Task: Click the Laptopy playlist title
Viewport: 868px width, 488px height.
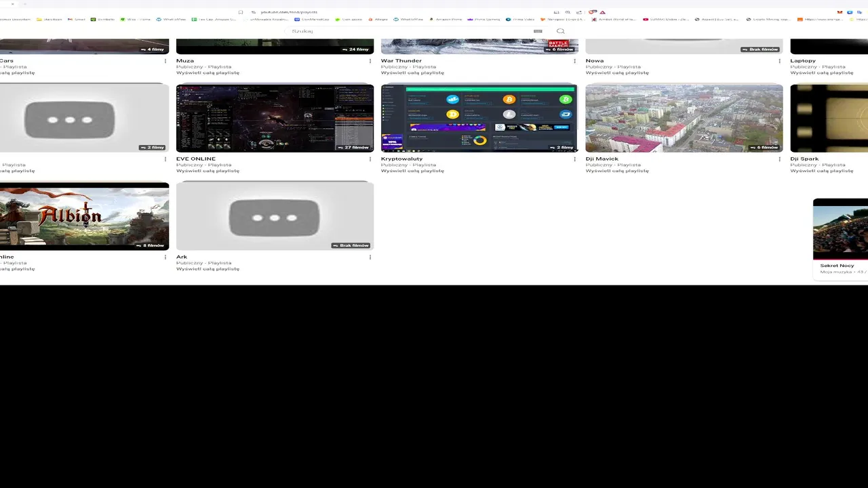Action: pyautogui.click(x=803, y=61)
